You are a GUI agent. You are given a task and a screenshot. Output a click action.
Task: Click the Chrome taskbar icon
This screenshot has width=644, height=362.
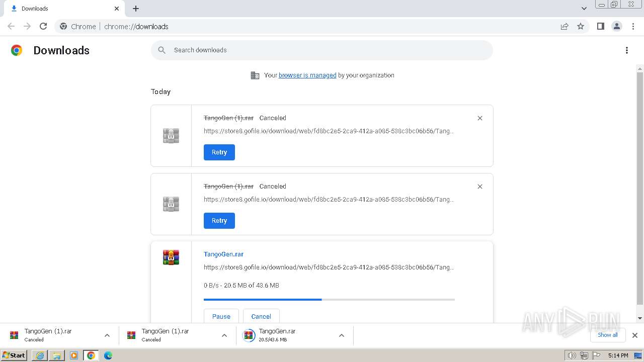click(x=91, y=355)
